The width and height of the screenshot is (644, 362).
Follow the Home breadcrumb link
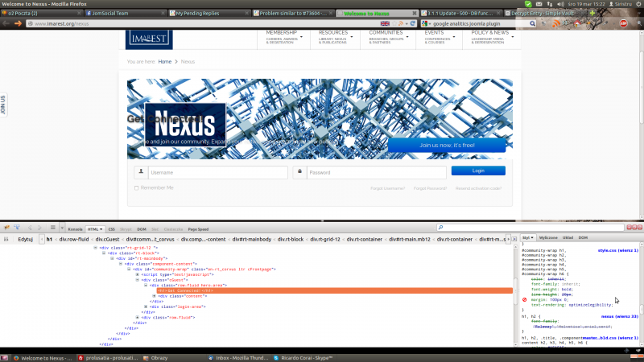165,62
